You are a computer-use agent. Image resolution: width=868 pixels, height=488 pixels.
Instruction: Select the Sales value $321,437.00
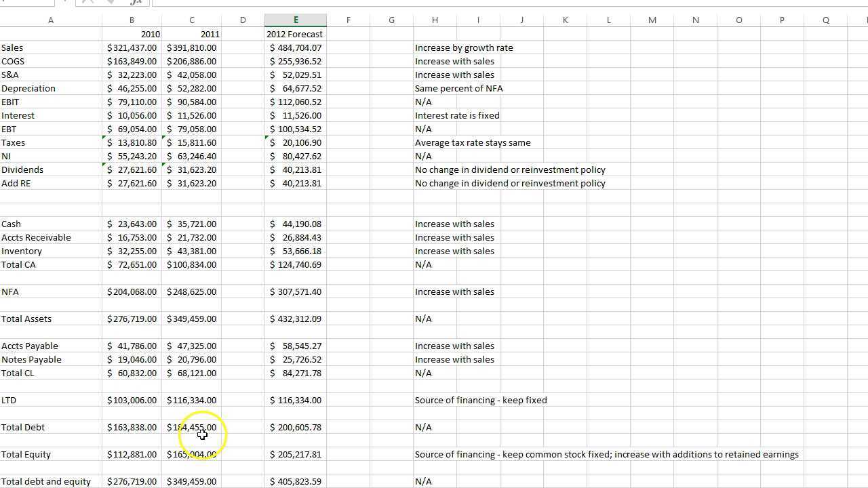(132, 47)
